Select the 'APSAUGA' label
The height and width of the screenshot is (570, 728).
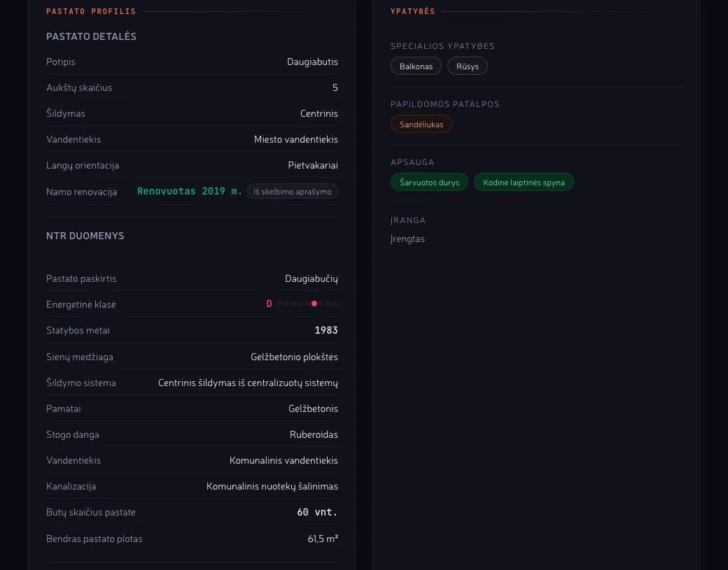(x=412, y=162)
